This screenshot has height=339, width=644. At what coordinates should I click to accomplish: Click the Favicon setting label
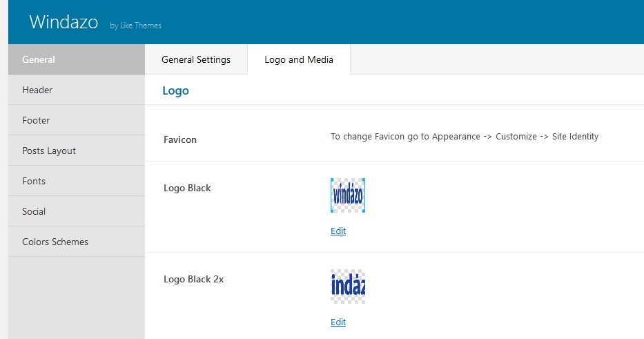tap(180, 139)
